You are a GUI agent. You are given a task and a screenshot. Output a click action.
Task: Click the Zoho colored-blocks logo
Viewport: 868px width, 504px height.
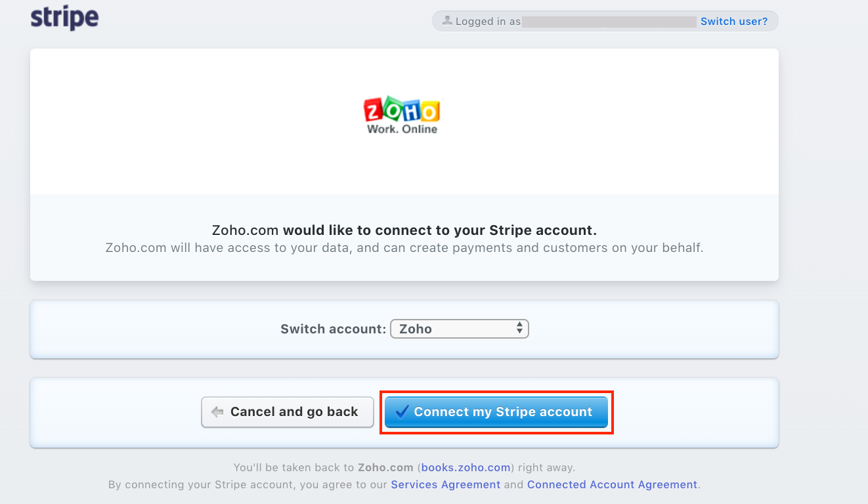(402, 110)
